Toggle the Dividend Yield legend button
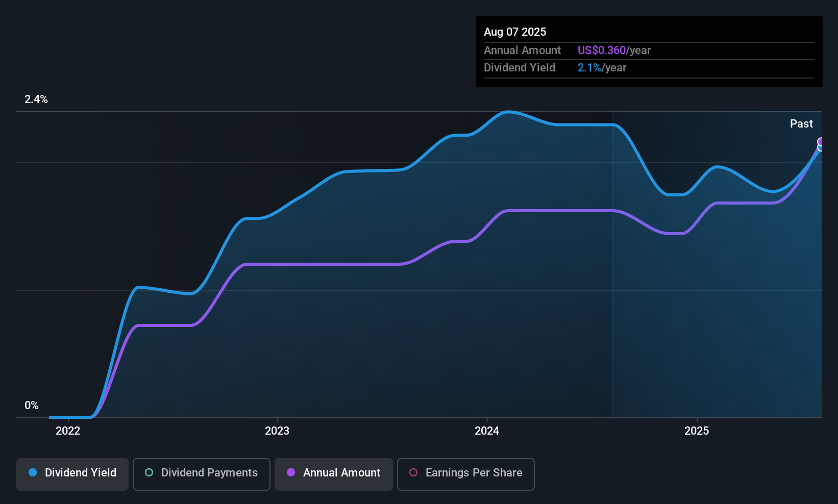This screenshot has width=838, height=504. click(72, 474)
